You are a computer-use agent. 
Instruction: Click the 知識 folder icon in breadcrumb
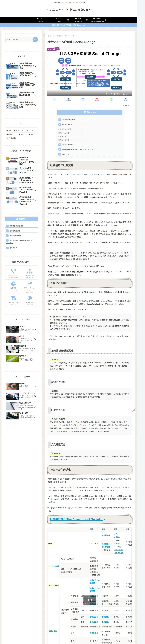coord(58,36)
